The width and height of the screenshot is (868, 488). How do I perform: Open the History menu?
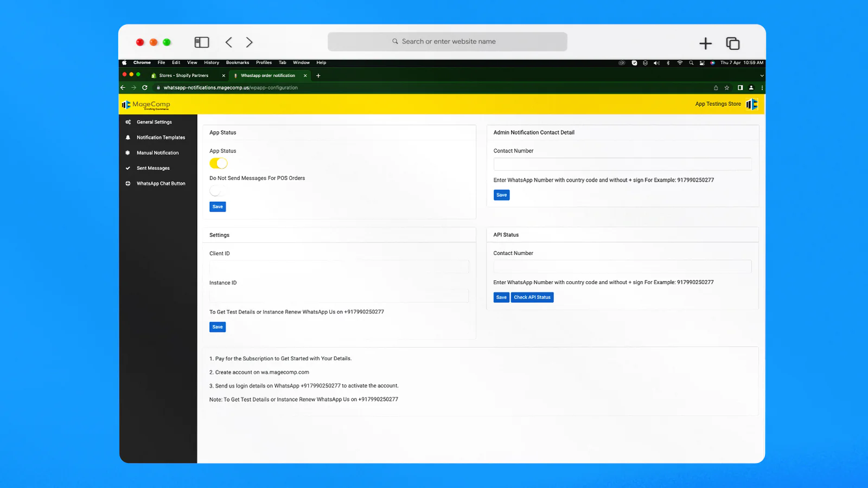click(212, 62)
